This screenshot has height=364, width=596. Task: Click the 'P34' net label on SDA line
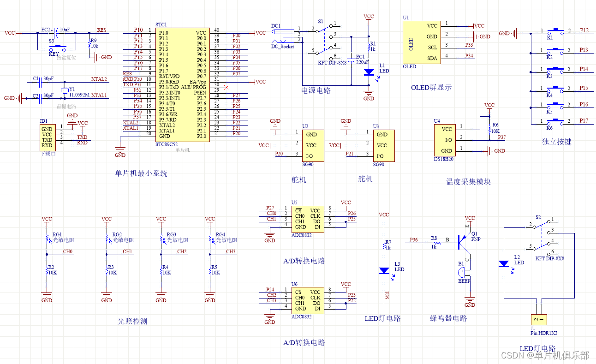pos(469,56)
